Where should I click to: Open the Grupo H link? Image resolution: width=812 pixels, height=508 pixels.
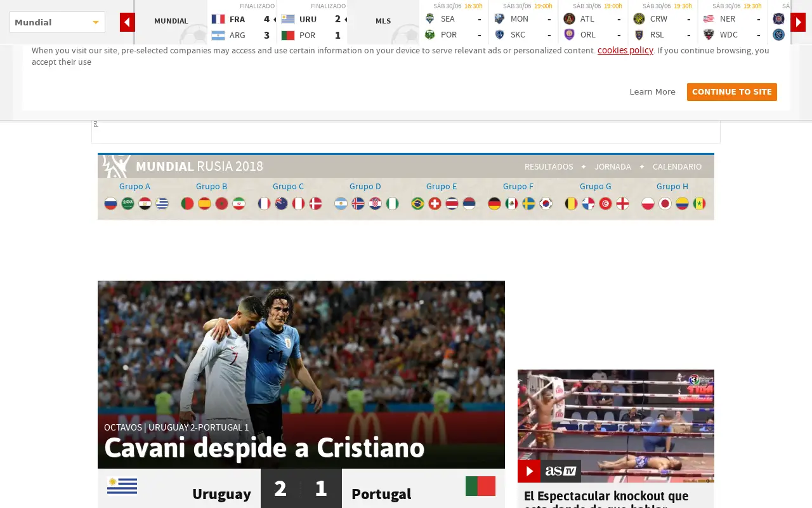point(672,186)
